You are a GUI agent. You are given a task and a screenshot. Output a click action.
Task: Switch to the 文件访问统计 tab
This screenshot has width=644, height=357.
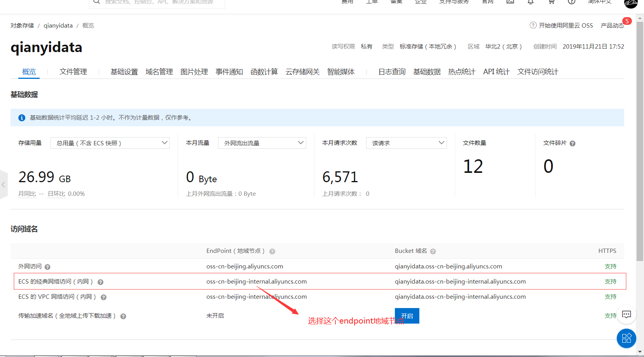click(x=538, y=72)
